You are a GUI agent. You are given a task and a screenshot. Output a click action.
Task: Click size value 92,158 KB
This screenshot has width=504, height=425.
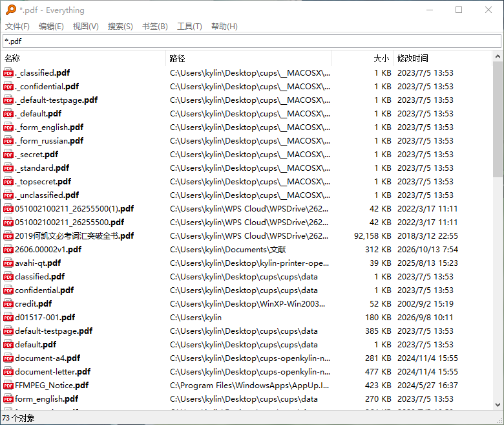coord(373,236)
